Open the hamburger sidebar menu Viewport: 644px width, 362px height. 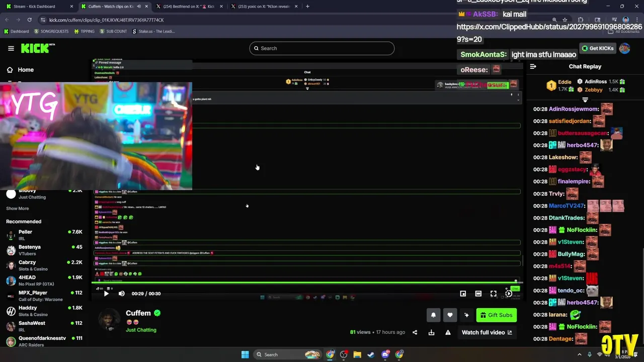[x=11, y=48]
